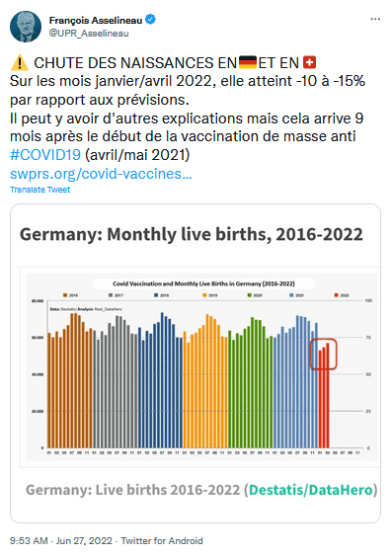Open the #COVID19 hashtag
392x556 pixels.
[45, 155]
